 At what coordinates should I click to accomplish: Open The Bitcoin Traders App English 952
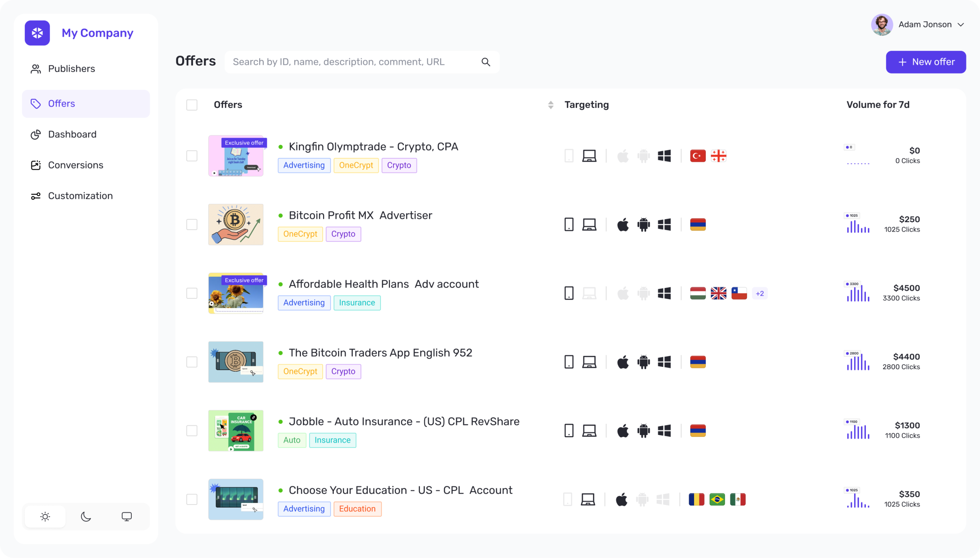pos(380,353)
